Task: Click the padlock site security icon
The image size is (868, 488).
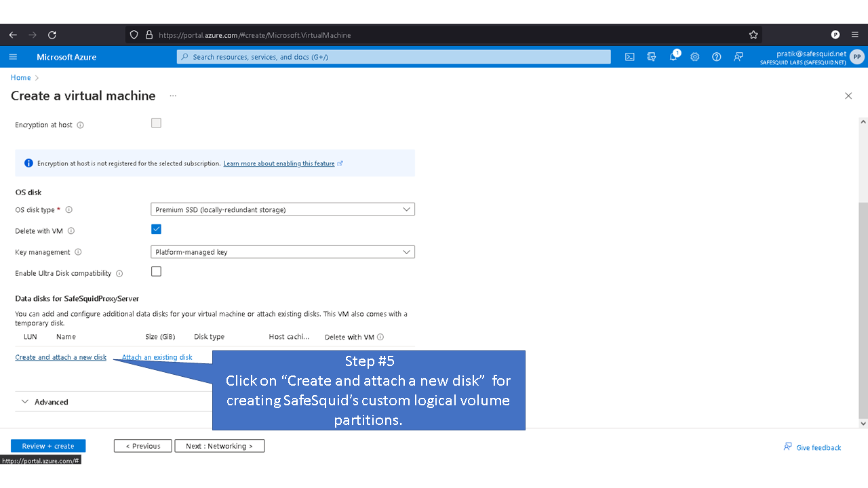Action: 149,35
